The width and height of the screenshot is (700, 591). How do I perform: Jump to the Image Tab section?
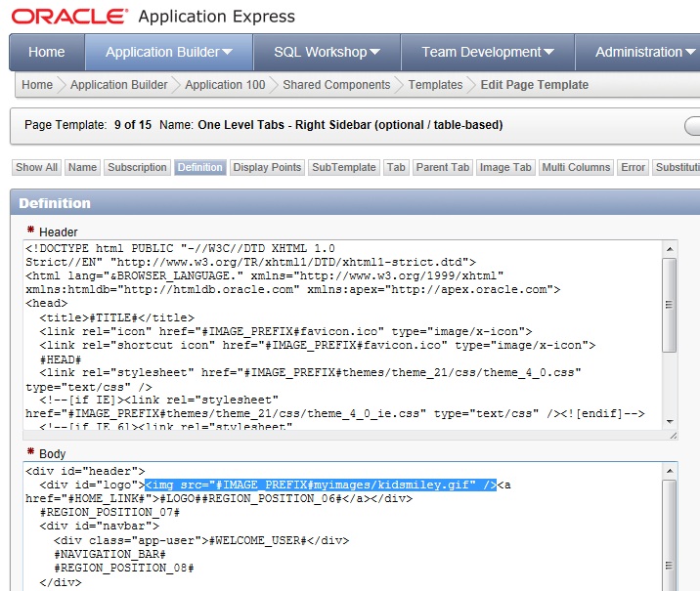[x=505, y=167]
